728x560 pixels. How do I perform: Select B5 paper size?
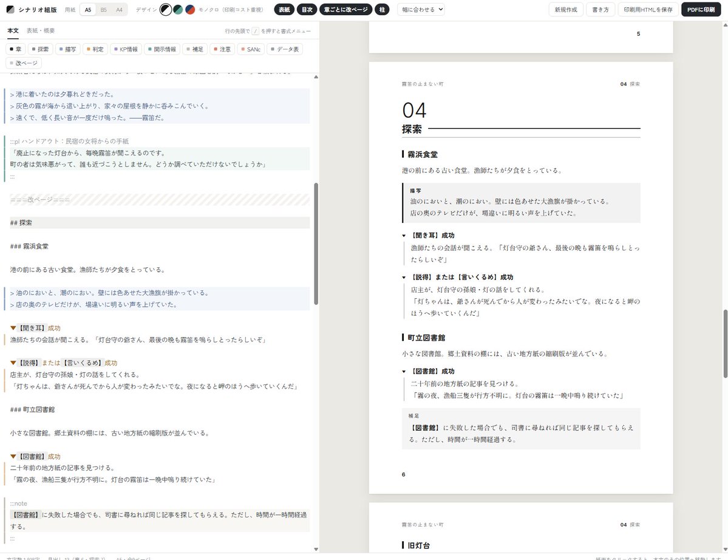tap(104, 9)
